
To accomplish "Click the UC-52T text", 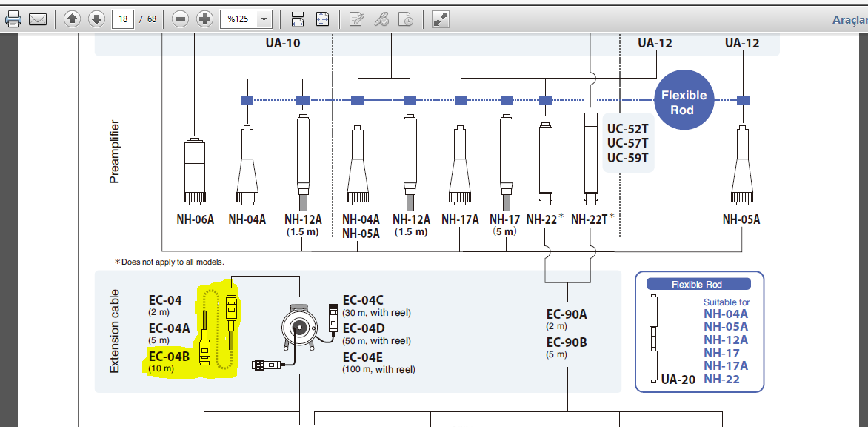I will tap(628, 128).
